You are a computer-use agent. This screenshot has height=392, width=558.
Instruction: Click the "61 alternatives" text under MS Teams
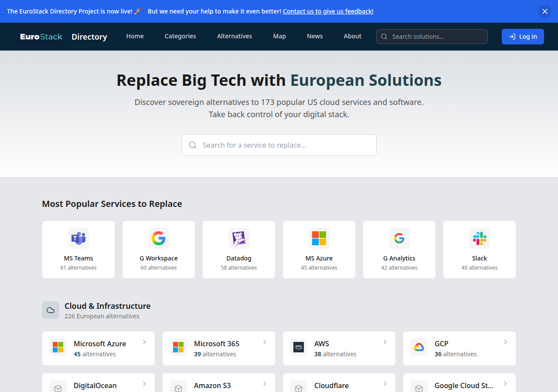point(78,268)
